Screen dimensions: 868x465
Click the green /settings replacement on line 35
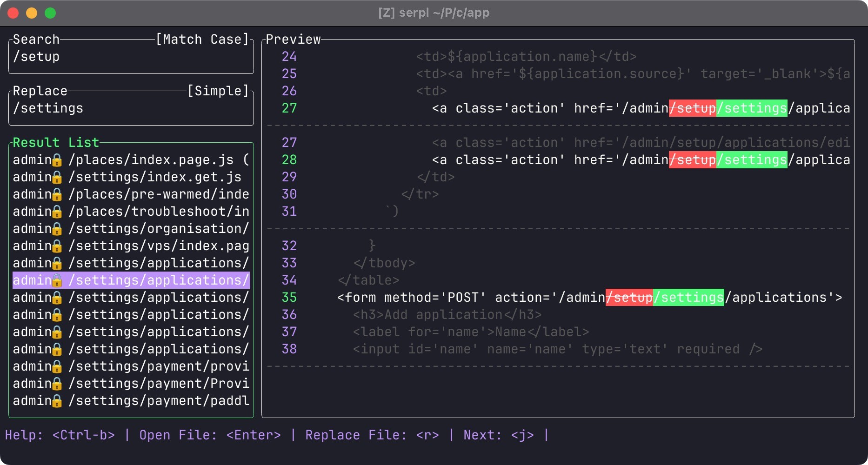coord(689,298)
